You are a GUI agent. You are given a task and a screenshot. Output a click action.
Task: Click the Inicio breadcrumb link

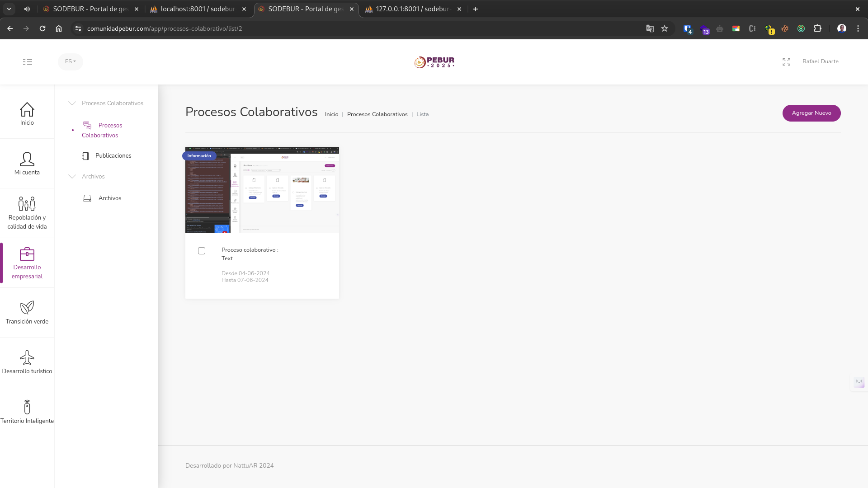331,114
